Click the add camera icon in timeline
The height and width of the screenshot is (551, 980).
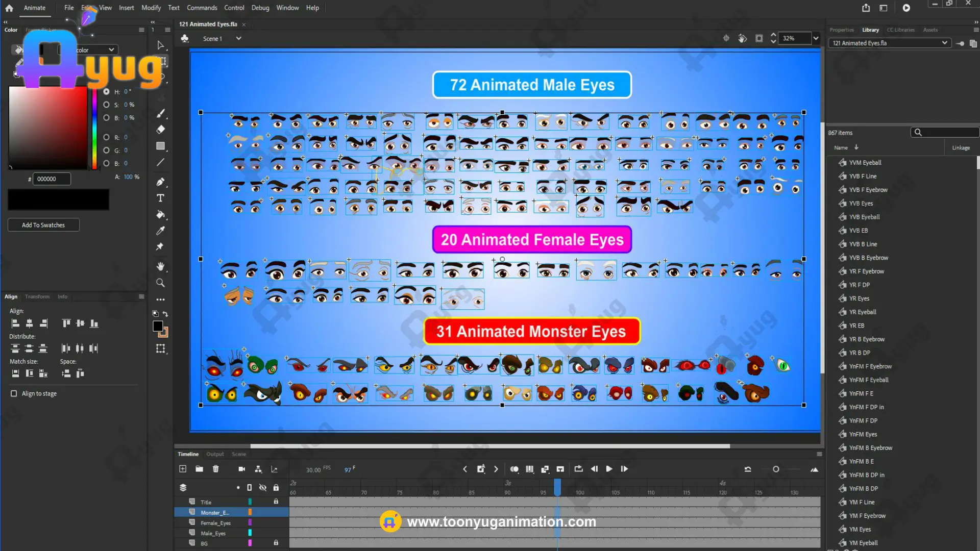(x=242, y=469)
